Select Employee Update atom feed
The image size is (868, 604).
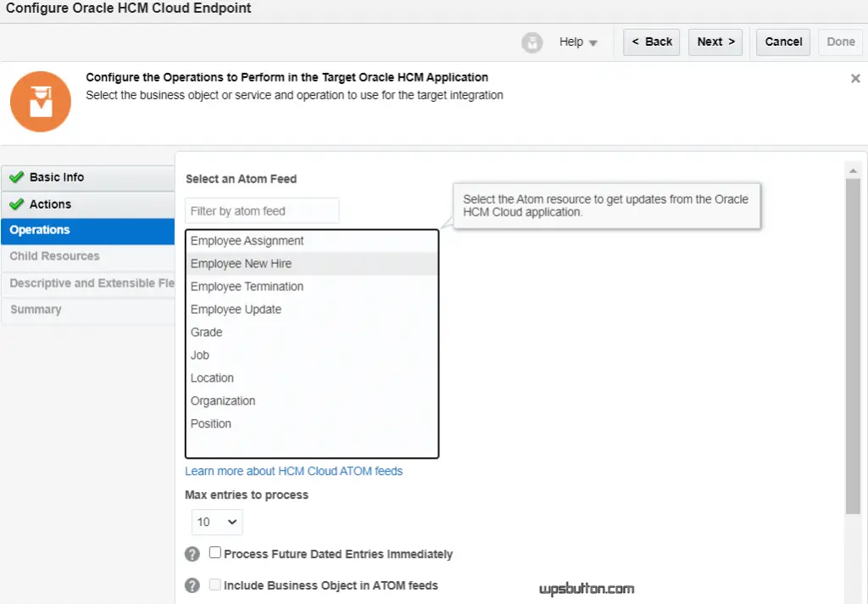(x=312, y=309)
